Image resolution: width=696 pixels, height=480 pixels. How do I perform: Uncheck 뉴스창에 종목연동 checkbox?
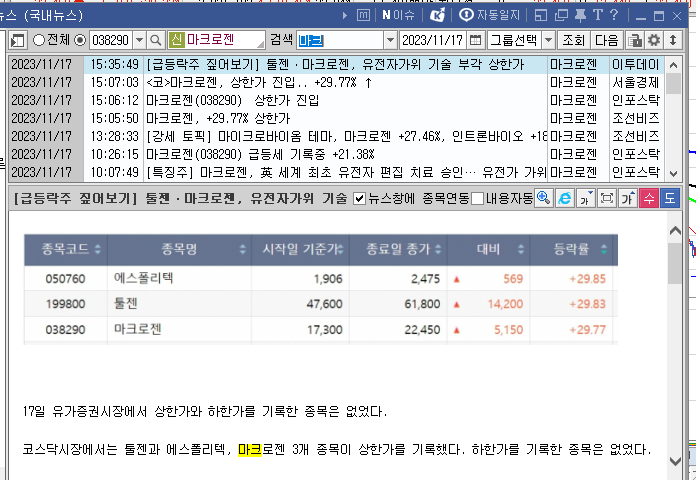click(x=359, y=198)
